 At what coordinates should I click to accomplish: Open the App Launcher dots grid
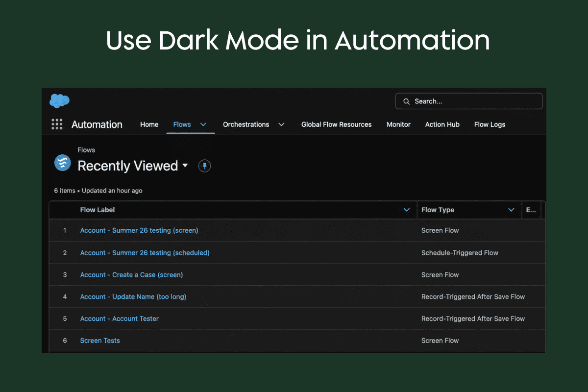click(57, 124)
